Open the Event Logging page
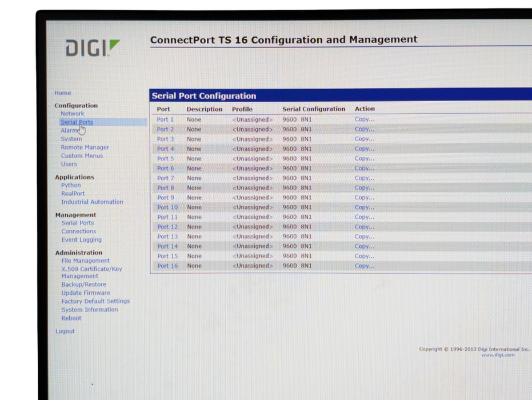Image resolution: width=532 pixels, height=400 pixels. (x=82, y=240)
